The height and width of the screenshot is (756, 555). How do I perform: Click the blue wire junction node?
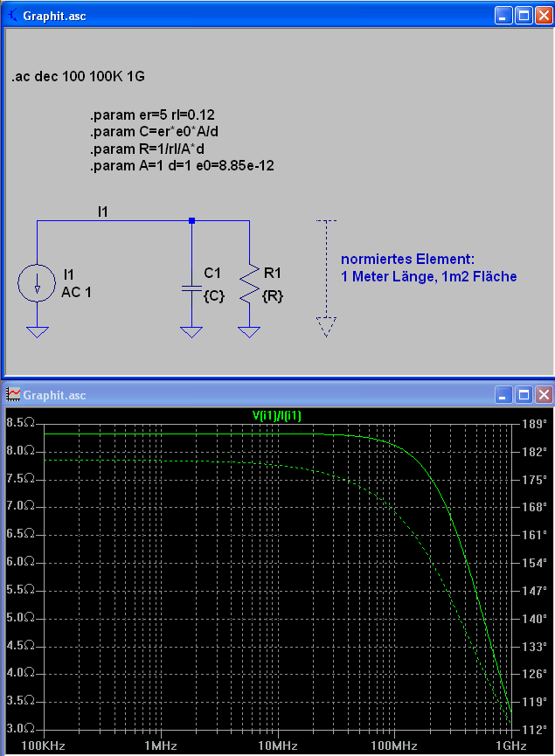[x=191, y=221]
